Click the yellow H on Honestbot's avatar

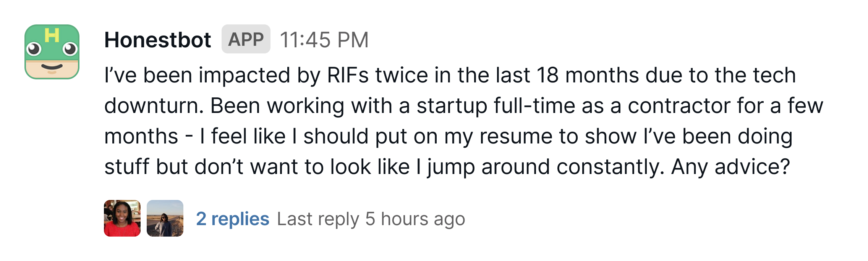click(x=52, y=35)
